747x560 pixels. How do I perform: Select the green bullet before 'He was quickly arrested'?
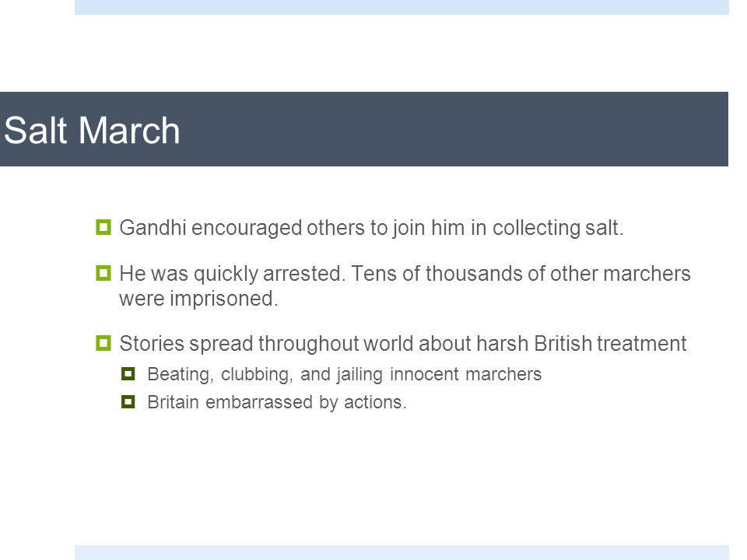click(x=103, y=273)
